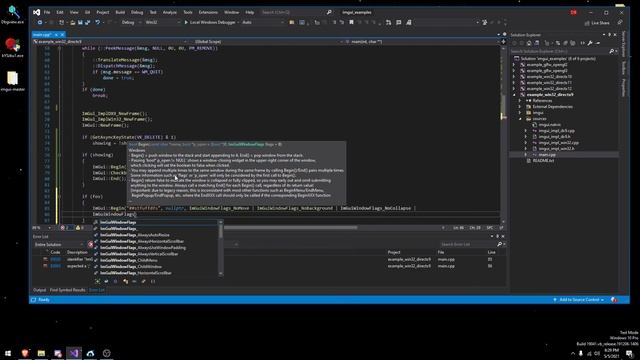Open the File menu

click(x=47, y=12)
